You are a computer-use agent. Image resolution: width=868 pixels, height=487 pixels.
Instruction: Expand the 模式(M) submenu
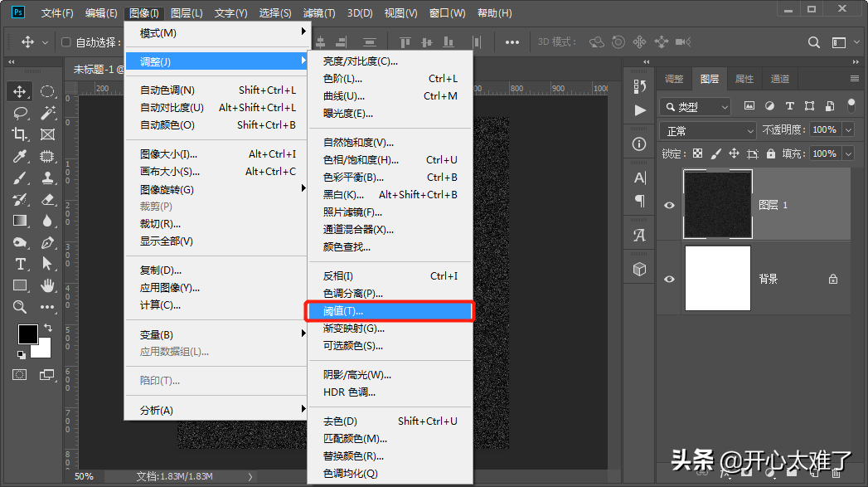(x=216, y=32)
